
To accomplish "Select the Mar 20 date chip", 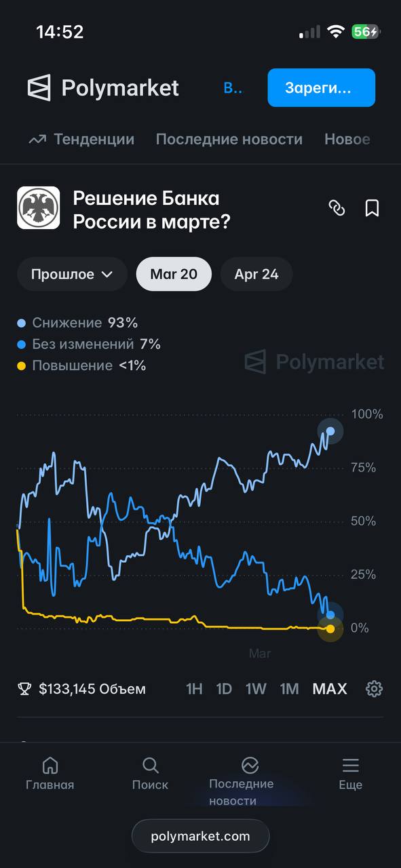I will (174, 274).
